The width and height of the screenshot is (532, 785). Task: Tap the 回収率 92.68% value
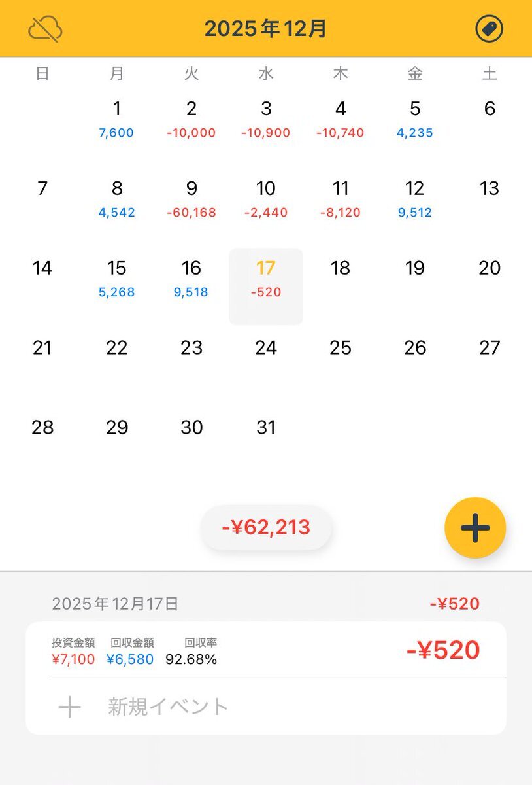pos(191,659)
